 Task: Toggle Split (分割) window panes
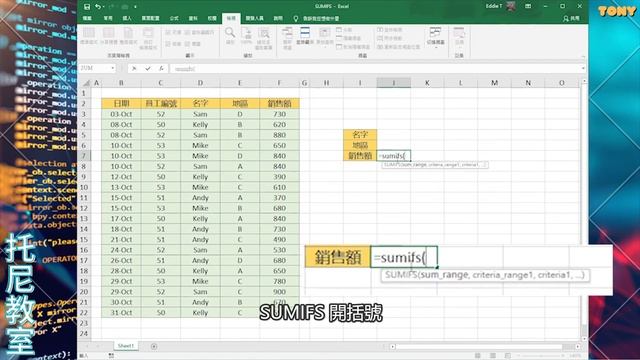[x=344, y=30]
